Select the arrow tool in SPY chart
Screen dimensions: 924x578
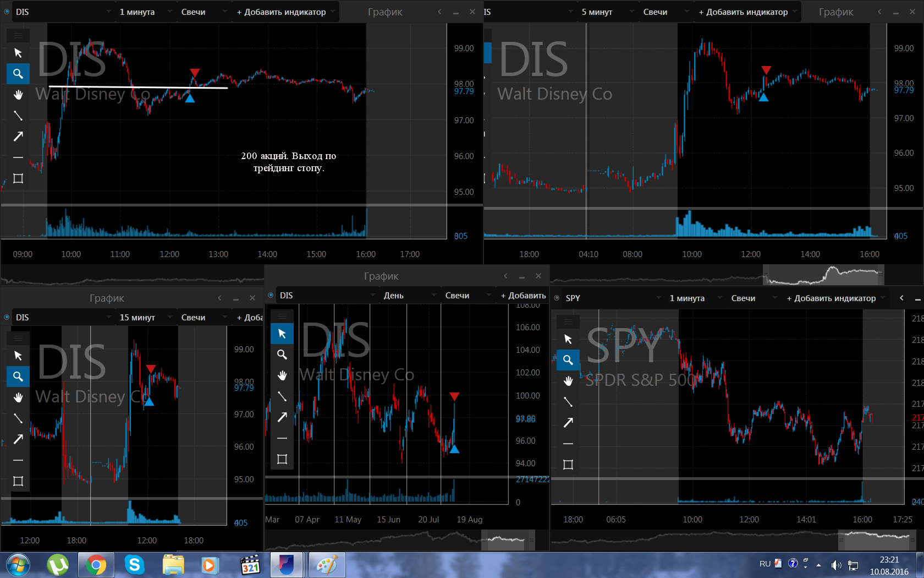coord(568,423)
